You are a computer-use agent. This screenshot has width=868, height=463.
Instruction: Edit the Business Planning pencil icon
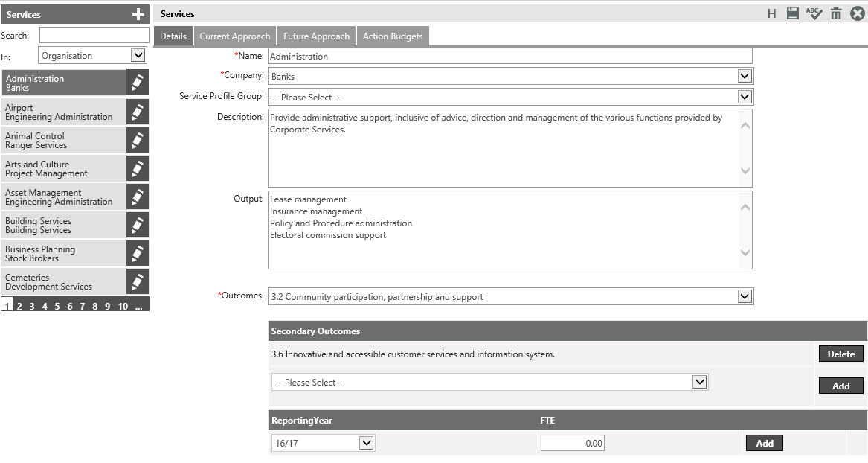coord(138,253)
